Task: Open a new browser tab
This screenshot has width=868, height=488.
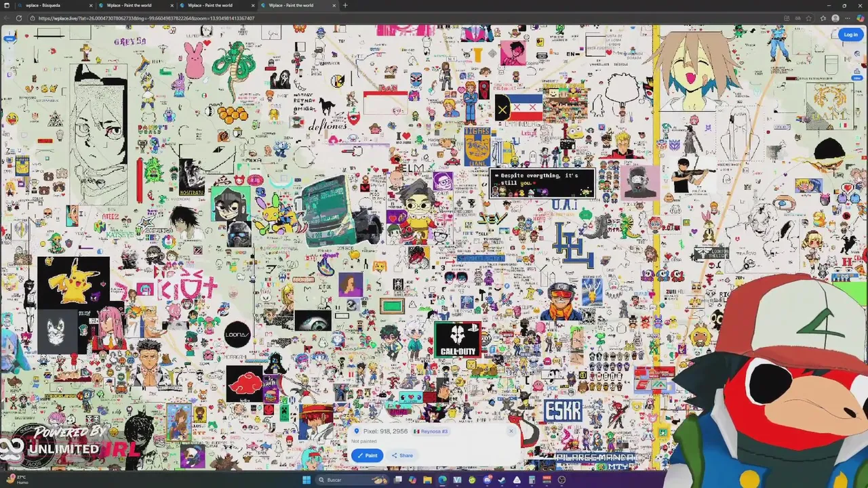Action: tap(345, 5)
